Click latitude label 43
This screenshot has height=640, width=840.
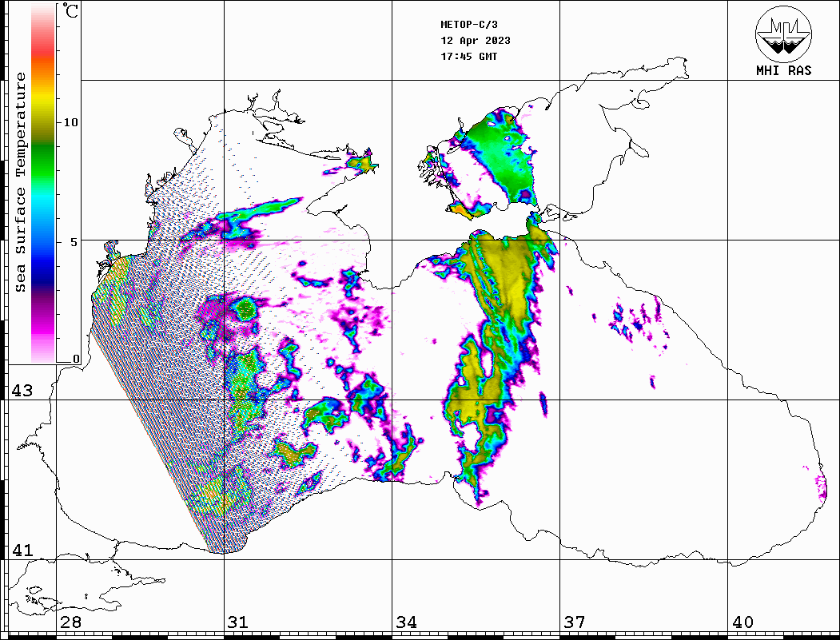tap(22, 391)
